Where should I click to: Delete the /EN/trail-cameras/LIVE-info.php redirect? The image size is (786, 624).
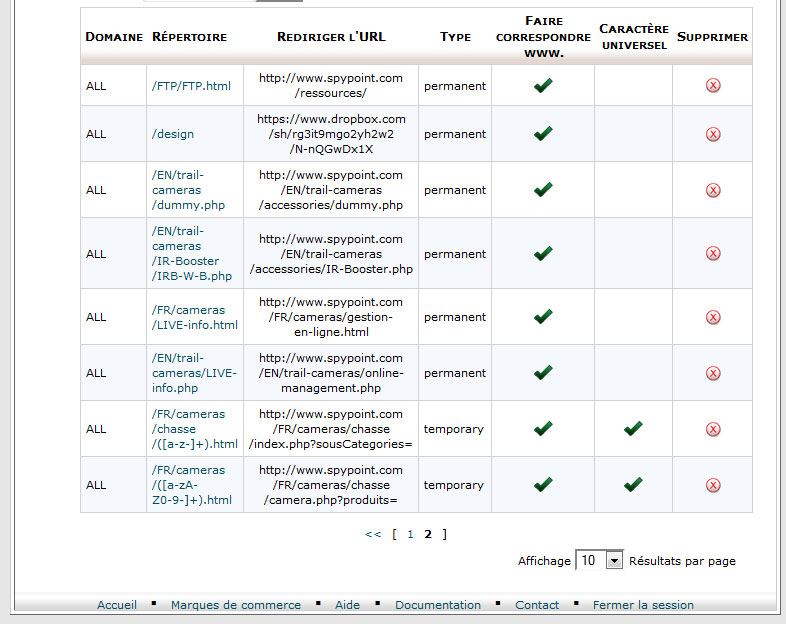[x=713, y=373]
